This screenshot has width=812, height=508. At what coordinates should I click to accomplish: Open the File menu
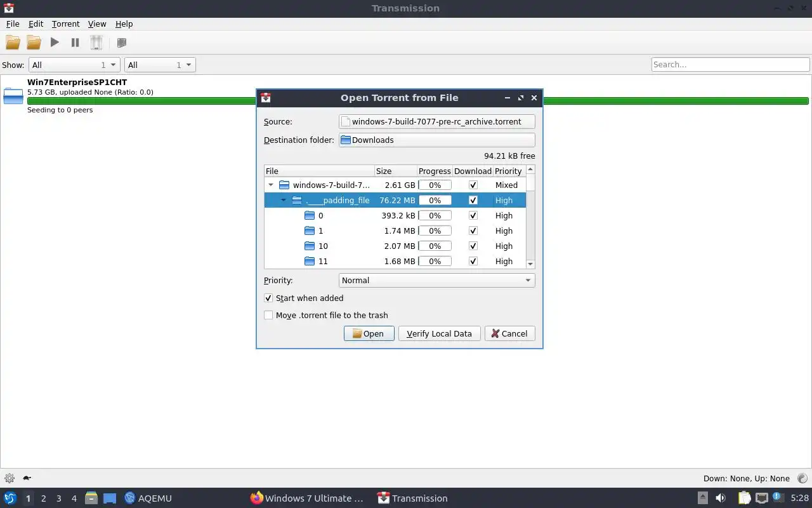tap(13, 23)
